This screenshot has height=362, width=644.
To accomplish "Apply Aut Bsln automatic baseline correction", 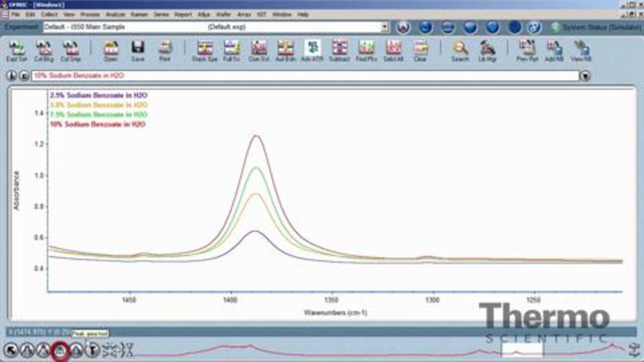I will pos(284,50).
